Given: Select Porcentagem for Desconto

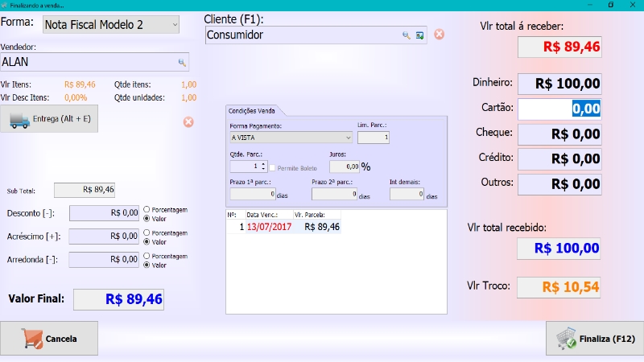Looking at the screenshot, I should pyautogui.click(x=147, y=209).
